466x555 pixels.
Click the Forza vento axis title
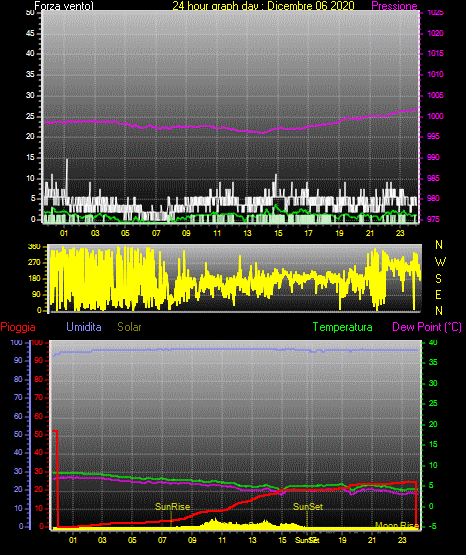tap(64, 6)
